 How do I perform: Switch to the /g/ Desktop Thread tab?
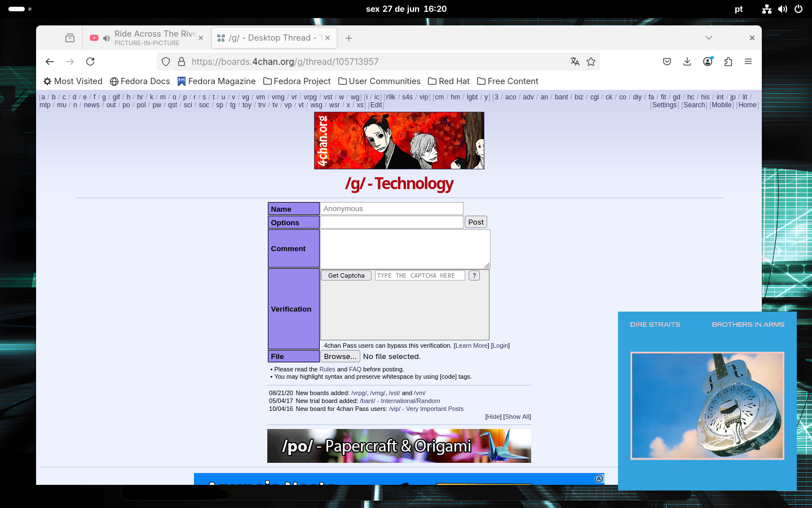pyautogui.click(x=274, y=38)
